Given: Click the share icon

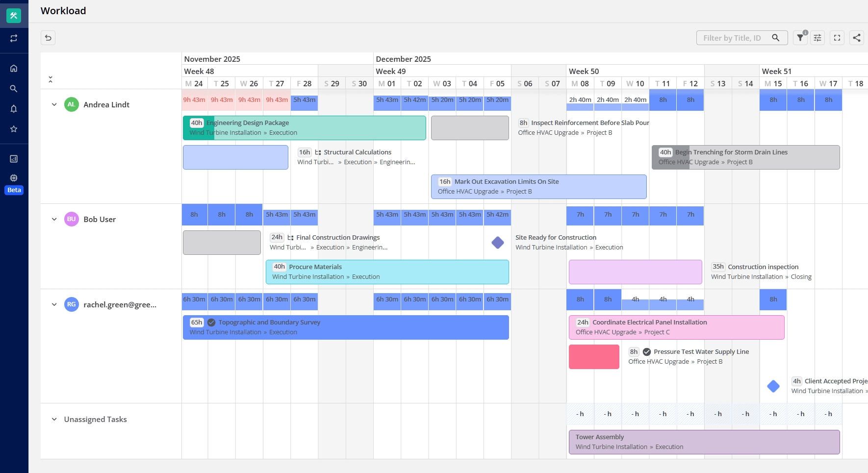Looking at the screenshot, I should [857, 38].
